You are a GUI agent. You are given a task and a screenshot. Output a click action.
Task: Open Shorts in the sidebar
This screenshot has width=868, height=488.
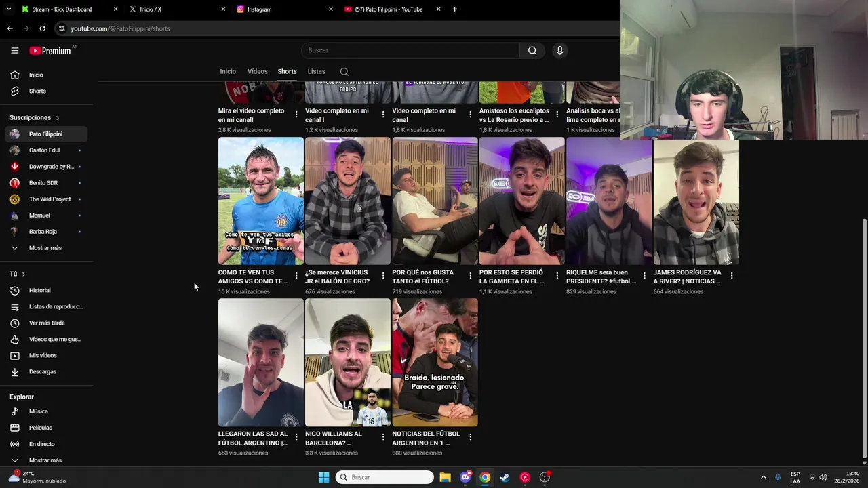pos(46,91)
